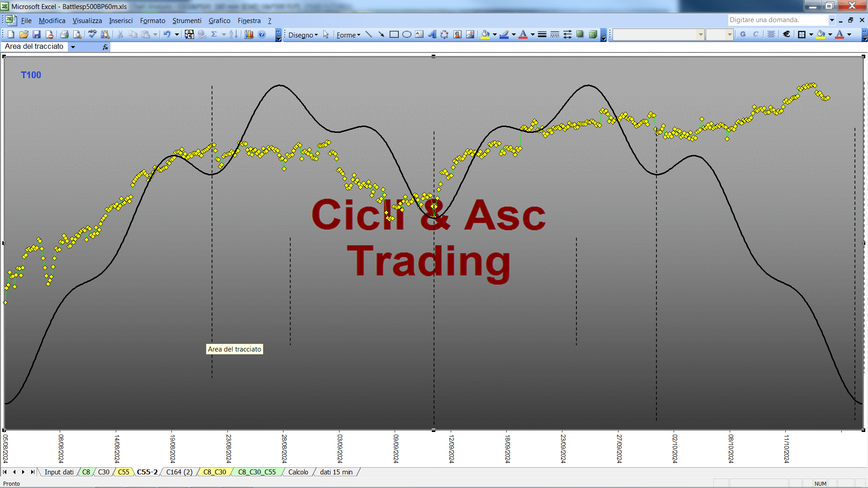The width and height of the screenshot is (868, 488).
Task: Expand the Name Box dropdown arrow
Action: tap(73, 47)
